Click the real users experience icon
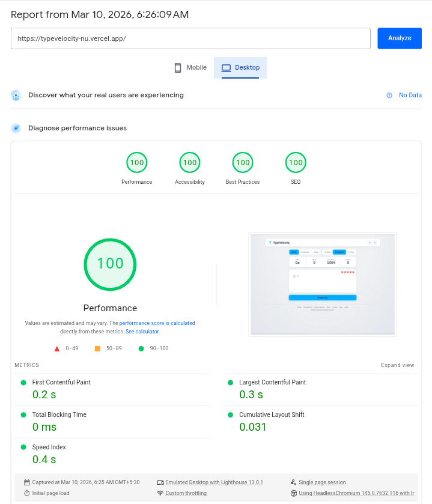The height and width of the screenshot is (504, 432). point(16,96)
